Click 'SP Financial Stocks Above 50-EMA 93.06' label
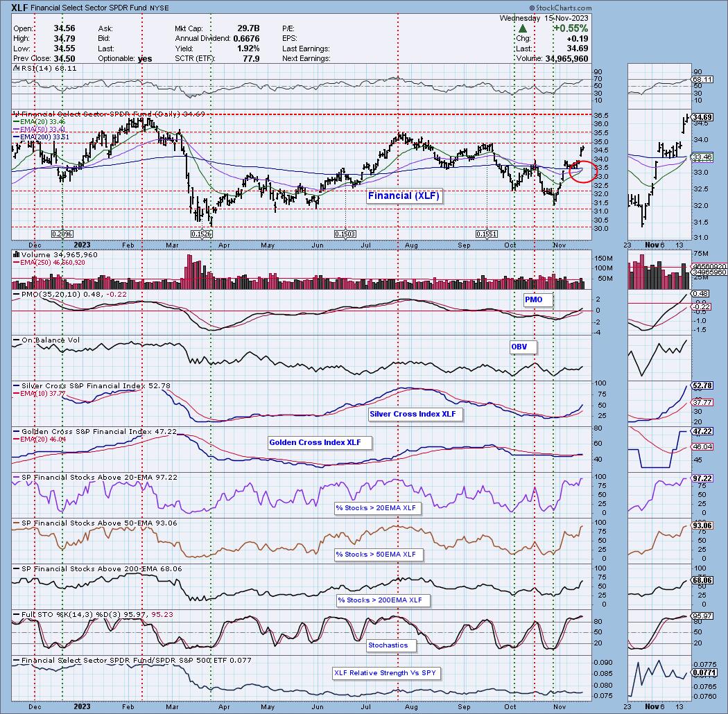 [95, 523]
